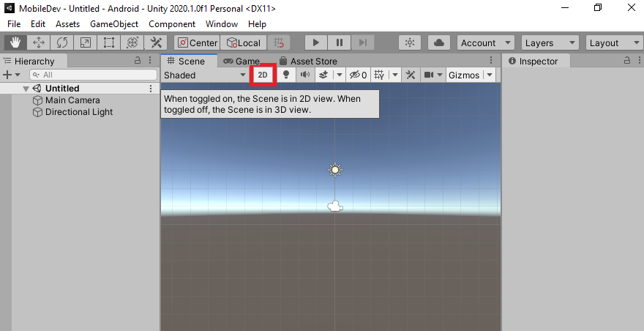Click the camera gizmo in Scene
This screenshot has height=331, width=644.
(x=335, y=206)
